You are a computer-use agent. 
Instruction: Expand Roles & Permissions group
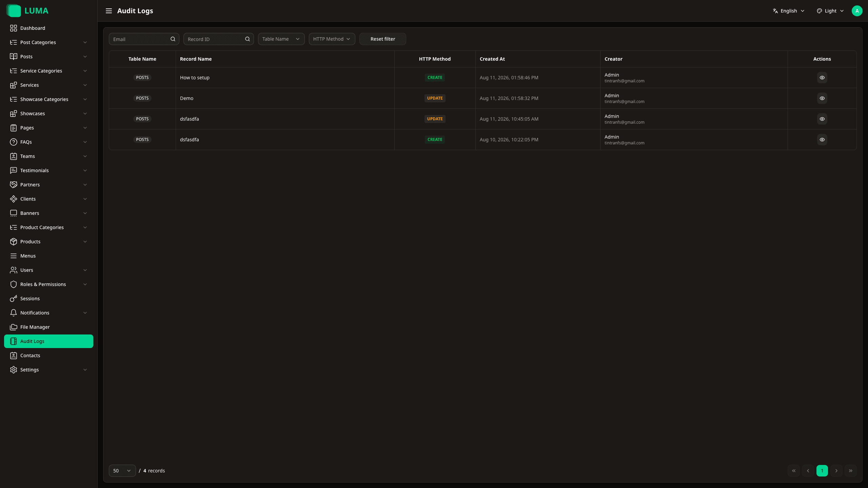tap(48, 284)
